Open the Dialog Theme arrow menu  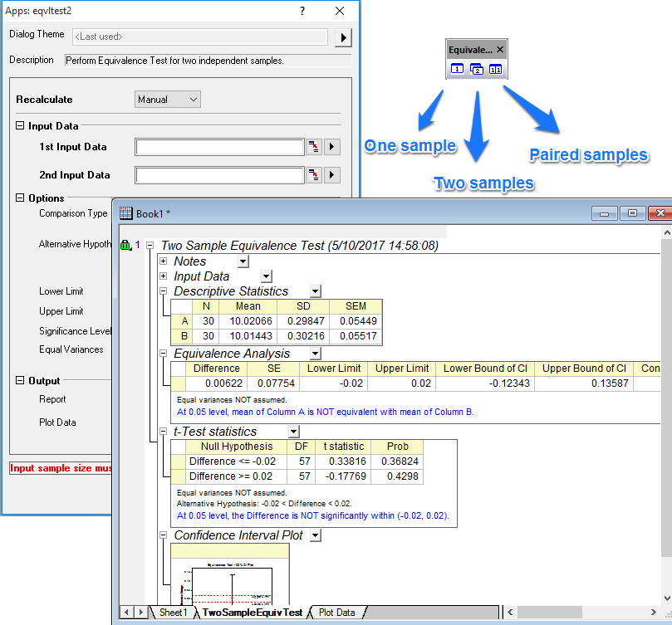click(343, 37)
